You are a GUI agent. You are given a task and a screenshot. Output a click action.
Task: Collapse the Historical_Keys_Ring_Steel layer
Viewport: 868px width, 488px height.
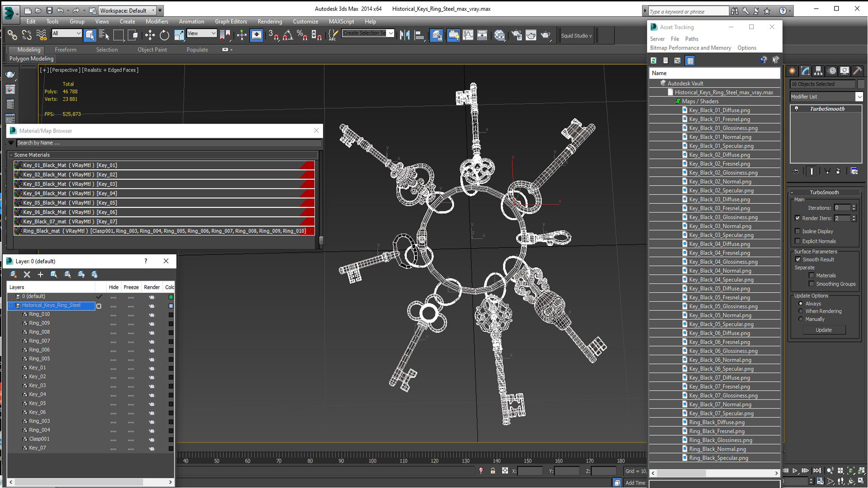click(11, 305)
